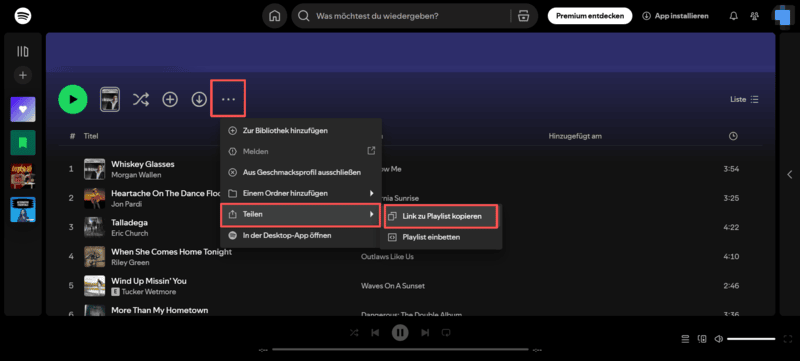Switch the Liste view mode
Viewport: 800px width, 361px height.
coord(744,99)
